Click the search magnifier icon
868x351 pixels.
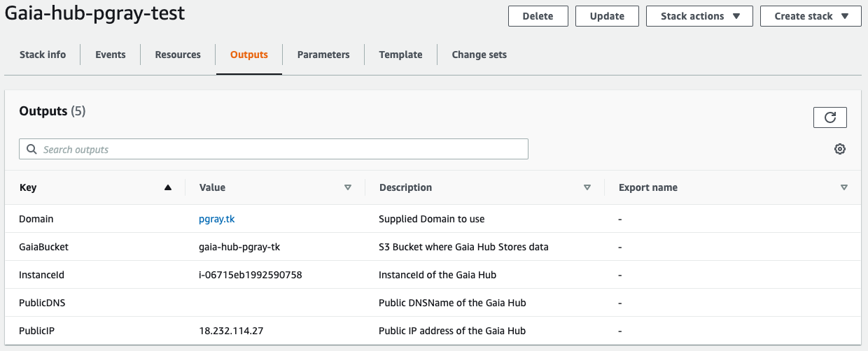(31, 149)
